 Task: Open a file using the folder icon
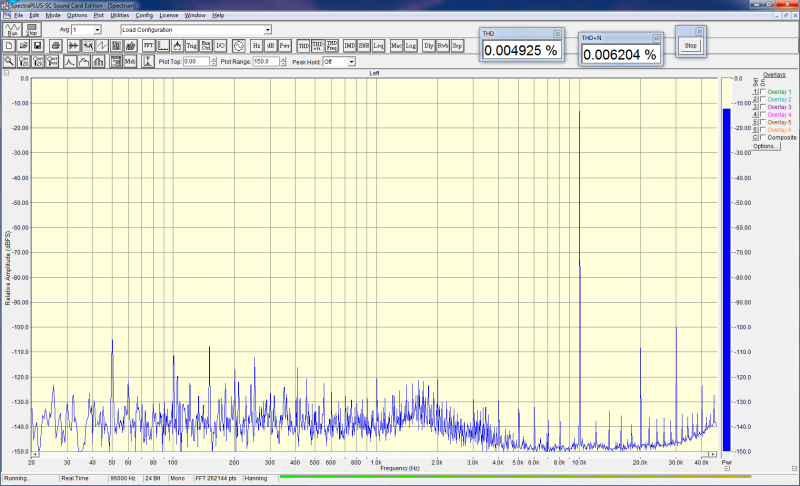pyautogui.click(x=23, y=46)
